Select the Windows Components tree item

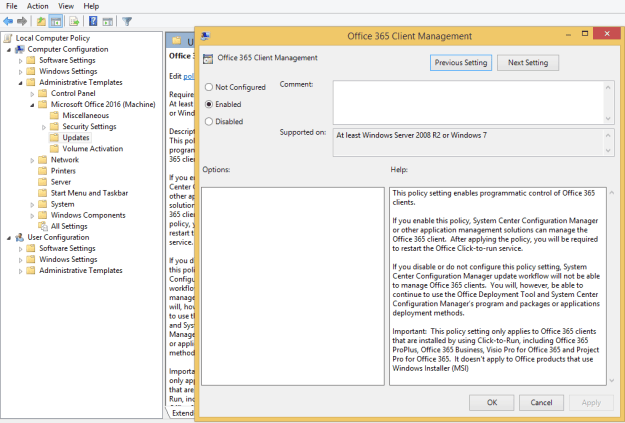[88, 215]
